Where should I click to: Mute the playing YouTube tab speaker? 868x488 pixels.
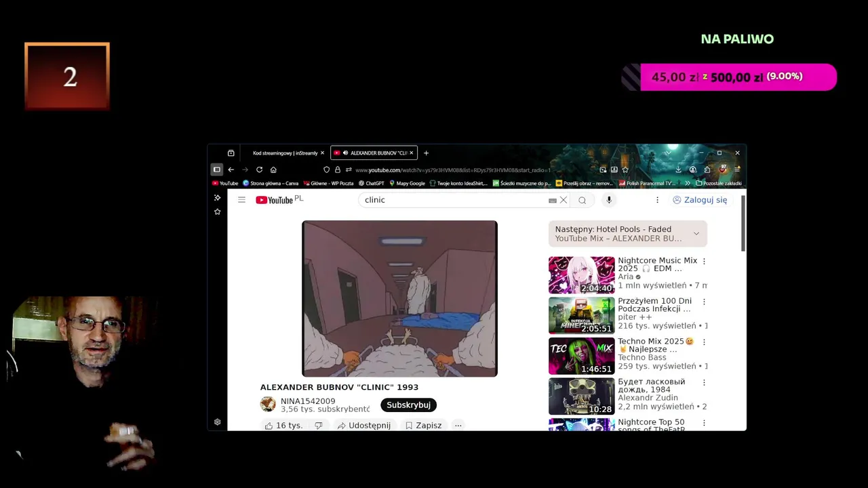345,153
